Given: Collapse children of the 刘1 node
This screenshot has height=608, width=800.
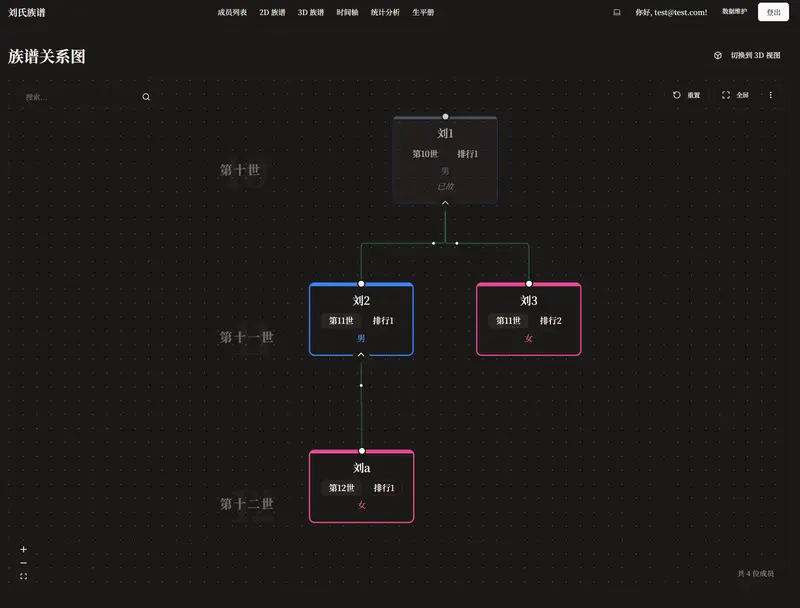Looking at the screenshot, I should click(445, 202).
